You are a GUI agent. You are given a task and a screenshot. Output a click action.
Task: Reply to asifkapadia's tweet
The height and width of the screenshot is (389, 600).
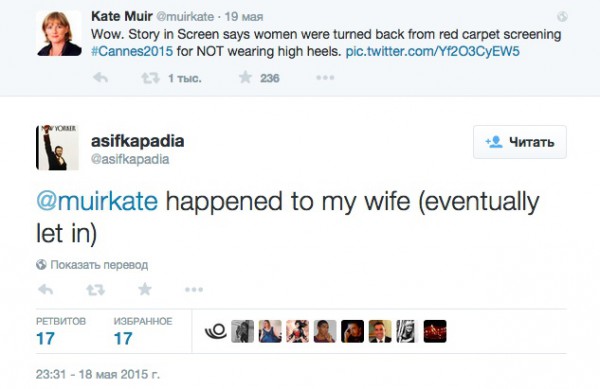(x=46, y=290)
